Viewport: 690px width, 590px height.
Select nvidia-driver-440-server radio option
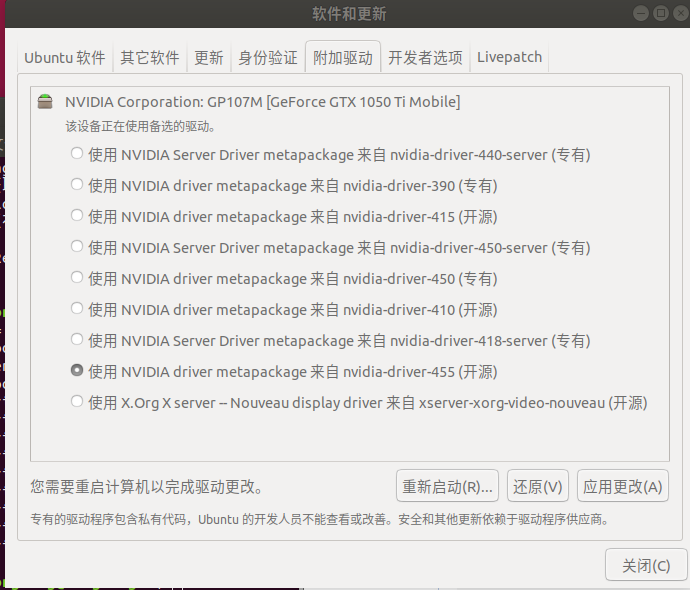[77, 154]
